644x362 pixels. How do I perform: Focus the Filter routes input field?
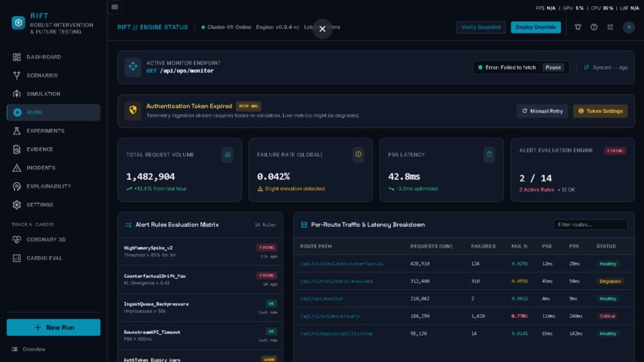pos(590,225)
